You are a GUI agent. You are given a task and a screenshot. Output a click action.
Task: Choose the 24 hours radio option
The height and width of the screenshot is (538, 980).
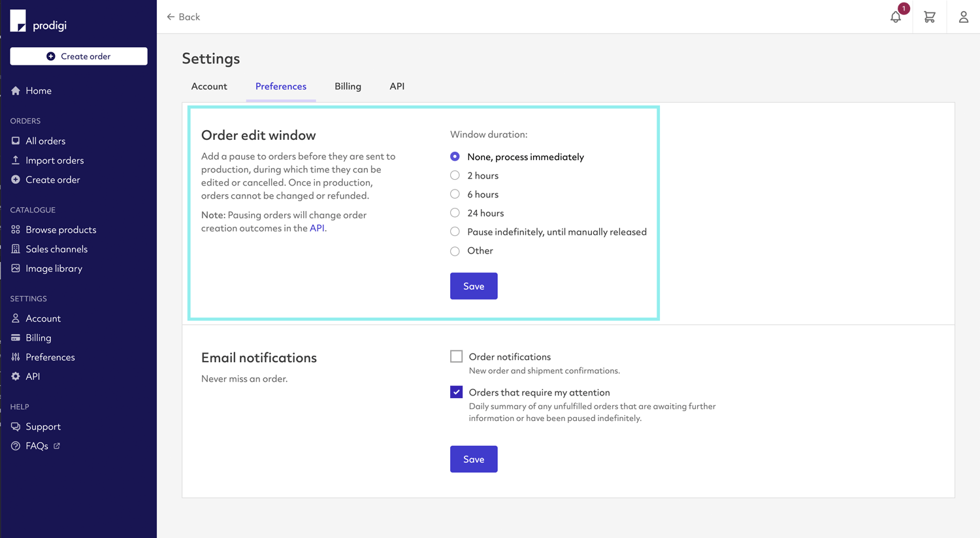pyautogui.click(x=455, y=213)
